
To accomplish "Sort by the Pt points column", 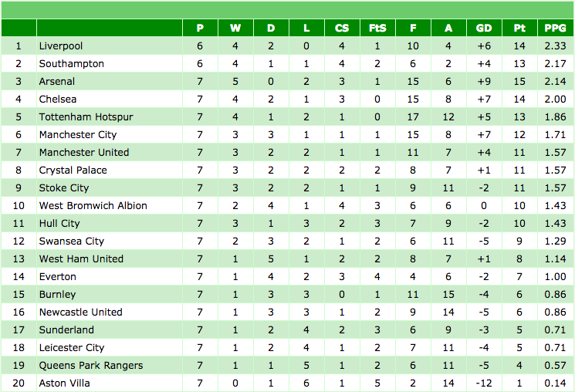I will click(519, 28).
